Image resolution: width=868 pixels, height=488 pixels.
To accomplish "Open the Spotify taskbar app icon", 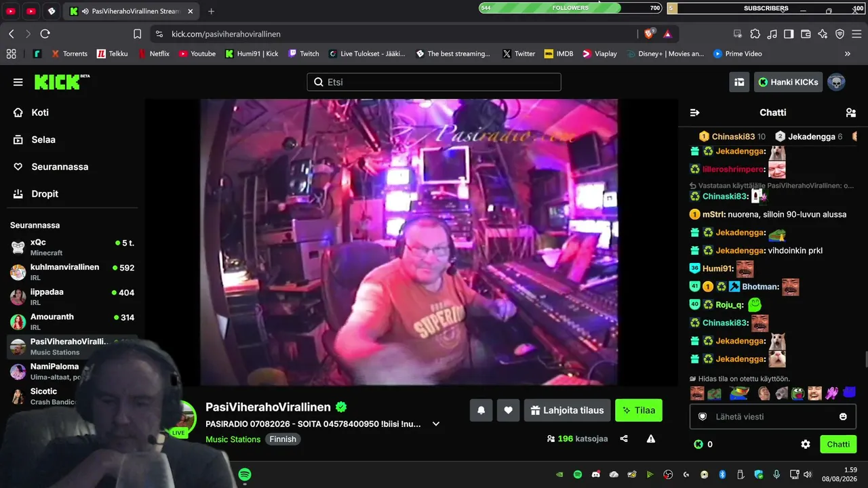I will point(245,474).
